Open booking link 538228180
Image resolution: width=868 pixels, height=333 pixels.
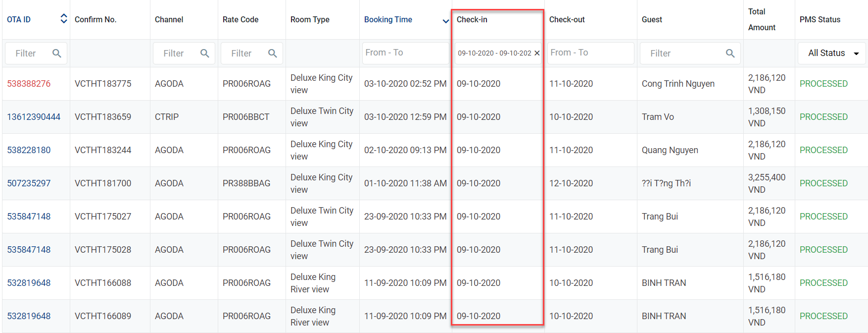coord(29,150)
